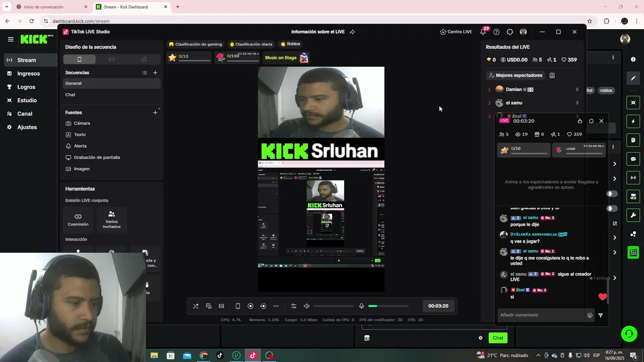Click Añadir comentario input field
644x362 pixels.
coord(541,315)
